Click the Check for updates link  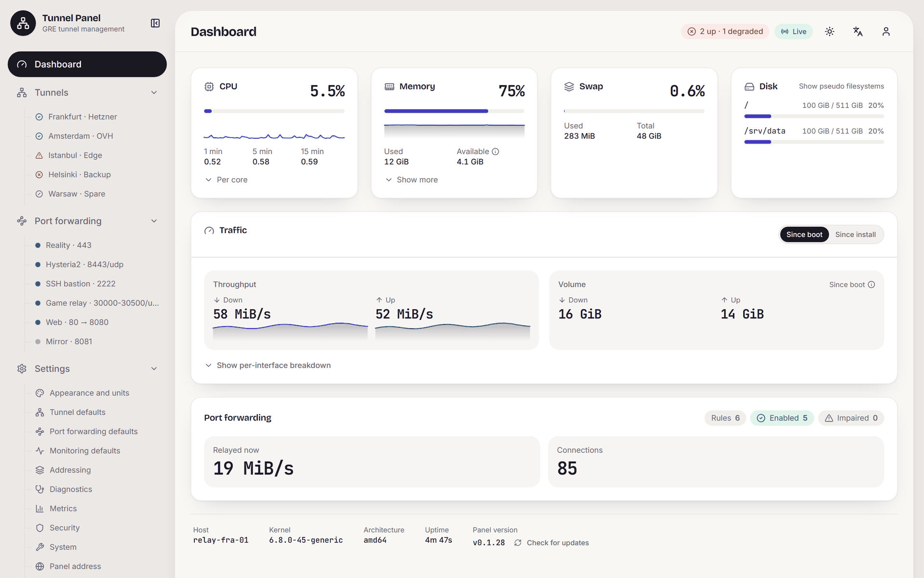point(558,543)
